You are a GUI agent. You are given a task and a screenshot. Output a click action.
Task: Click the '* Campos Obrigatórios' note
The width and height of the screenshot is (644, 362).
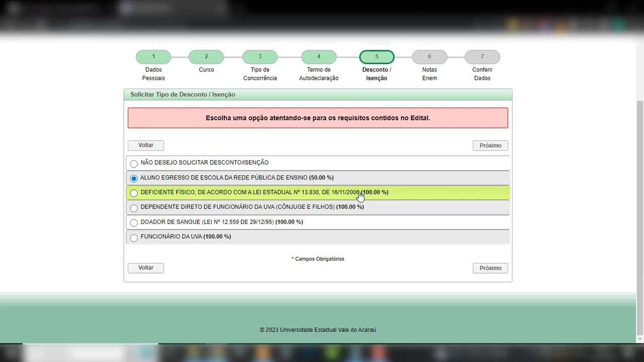pyautogui.click(x=318, y=259)
